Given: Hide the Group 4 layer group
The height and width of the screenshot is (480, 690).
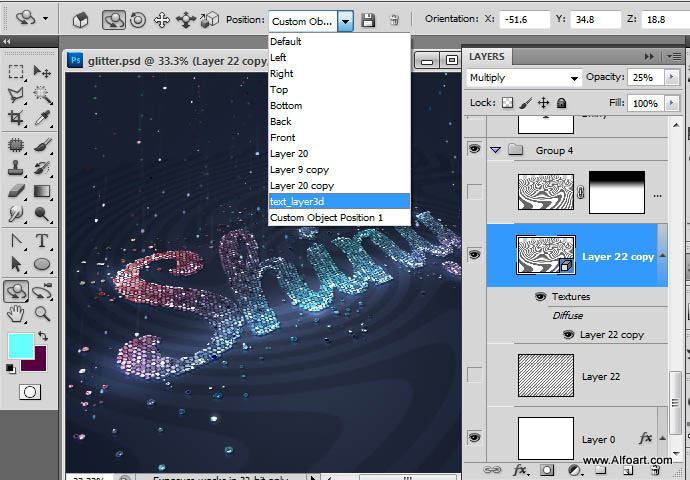Looking at the screenshot, I should (x=474, y=150).
